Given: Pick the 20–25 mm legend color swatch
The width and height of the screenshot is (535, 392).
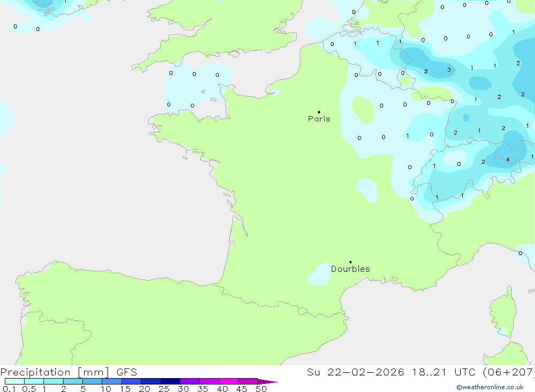Looking at the screenshot, I should [x=150, y=381].
